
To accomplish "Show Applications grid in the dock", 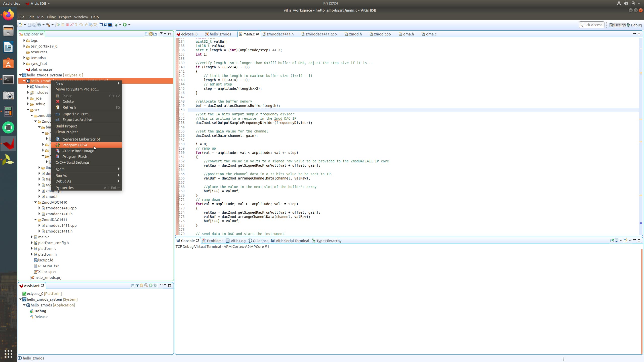I will point(8,354).
